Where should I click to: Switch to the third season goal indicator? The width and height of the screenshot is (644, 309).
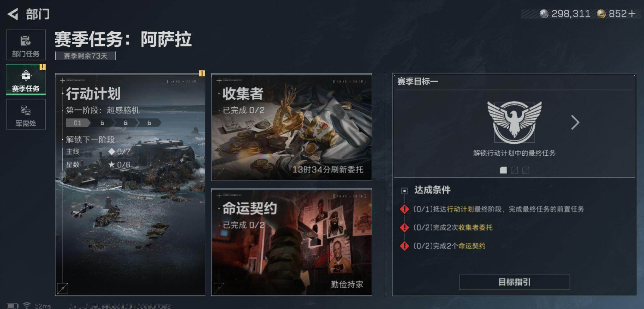coord(526,170)
